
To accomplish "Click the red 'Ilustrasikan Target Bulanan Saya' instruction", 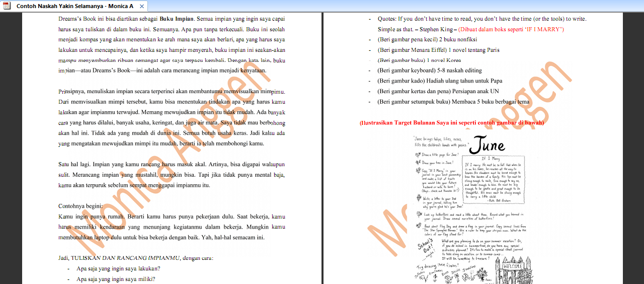I will (452, 122).
